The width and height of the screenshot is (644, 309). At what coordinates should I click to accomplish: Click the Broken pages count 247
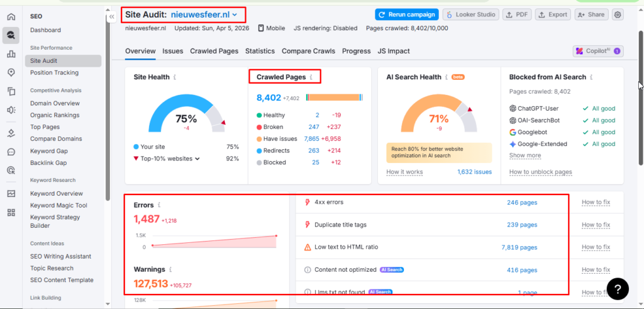pos(314,127)
